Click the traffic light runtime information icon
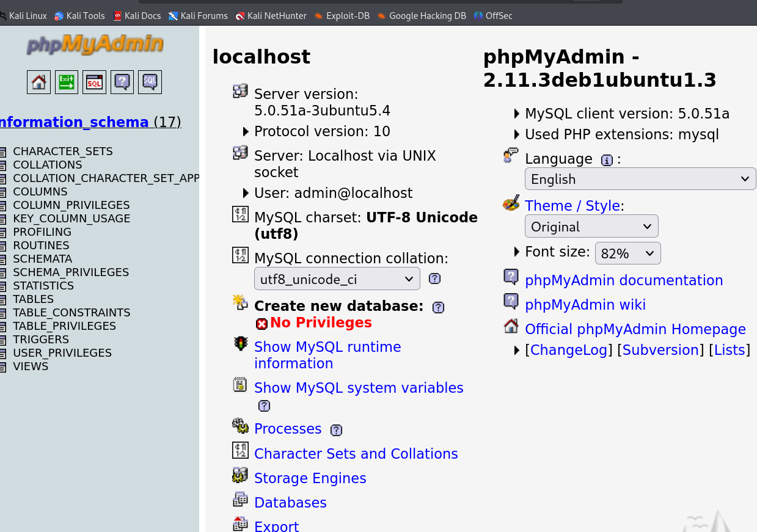 click(240, 343)
